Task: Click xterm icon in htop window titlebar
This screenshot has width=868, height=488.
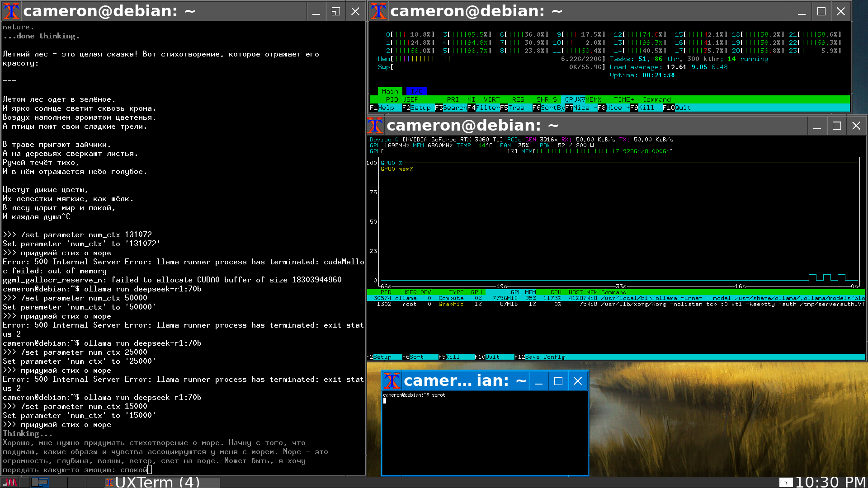Action: tap(378, 11)
